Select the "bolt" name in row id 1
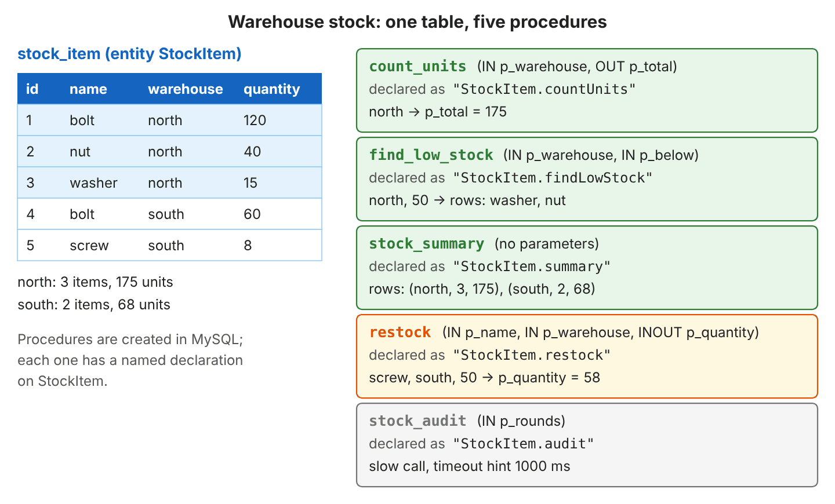This screenshot has height=504, width=835. (82, 120)
